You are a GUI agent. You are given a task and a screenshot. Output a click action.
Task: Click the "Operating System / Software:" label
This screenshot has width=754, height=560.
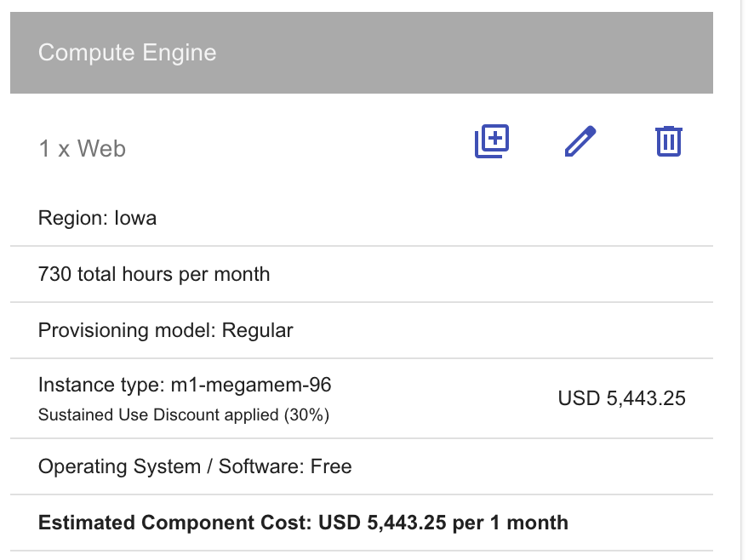point(172,466)
